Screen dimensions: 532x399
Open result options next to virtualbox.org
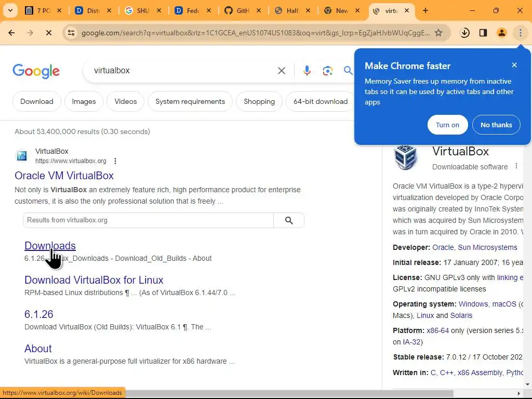pyautogui.click(x=115, y=161)
